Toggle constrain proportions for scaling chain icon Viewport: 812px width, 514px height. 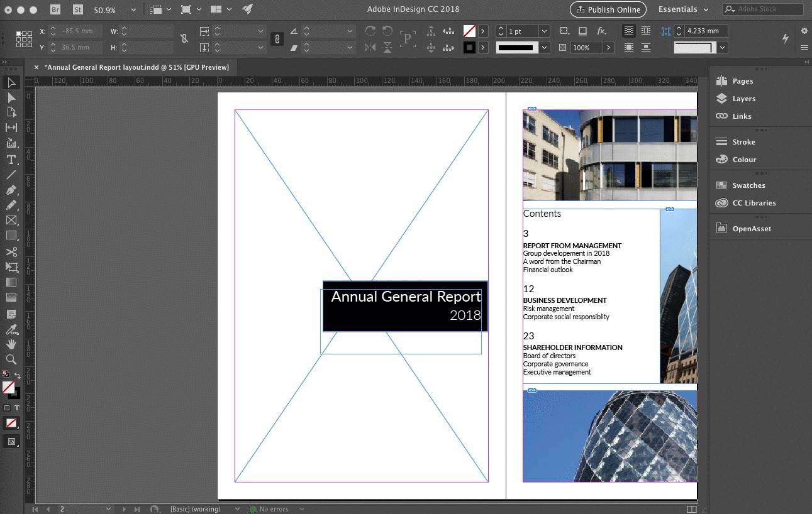(277, 39)
